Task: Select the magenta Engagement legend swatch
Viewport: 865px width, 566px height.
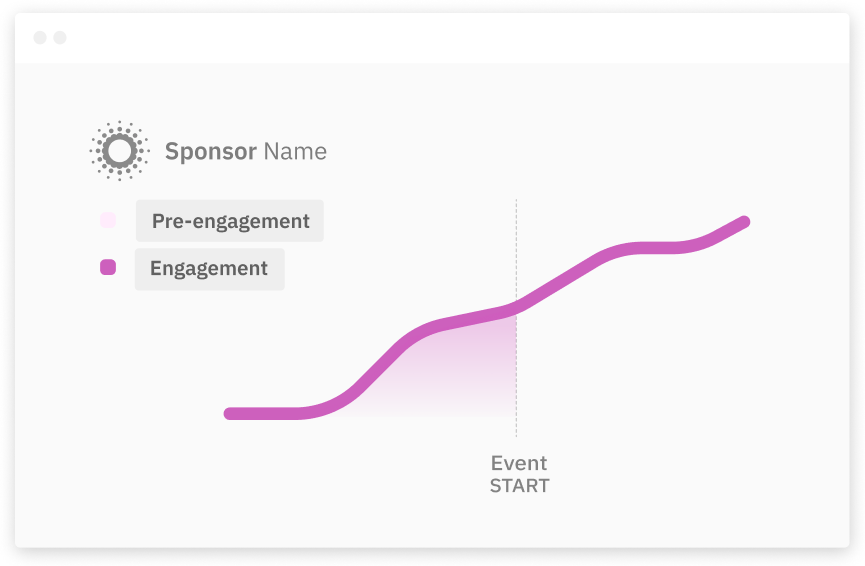Action: click(x=108, y=267)
